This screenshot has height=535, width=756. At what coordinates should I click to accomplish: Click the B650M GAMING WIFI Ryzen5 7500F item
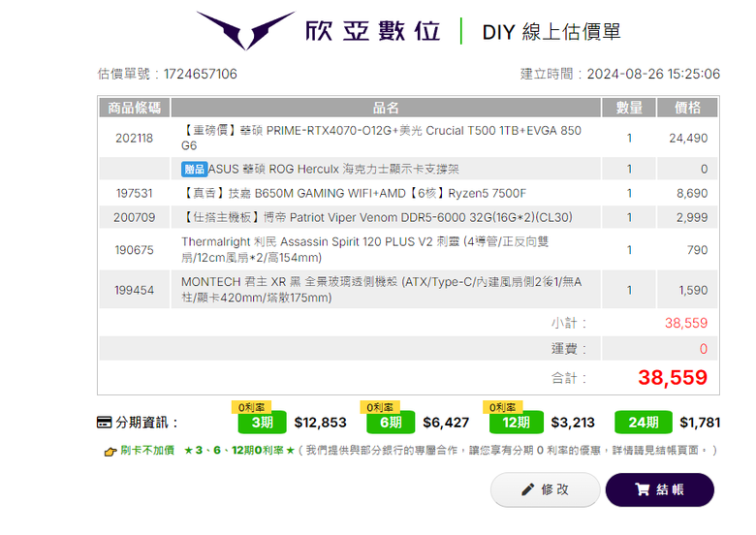tap(354, 193)
